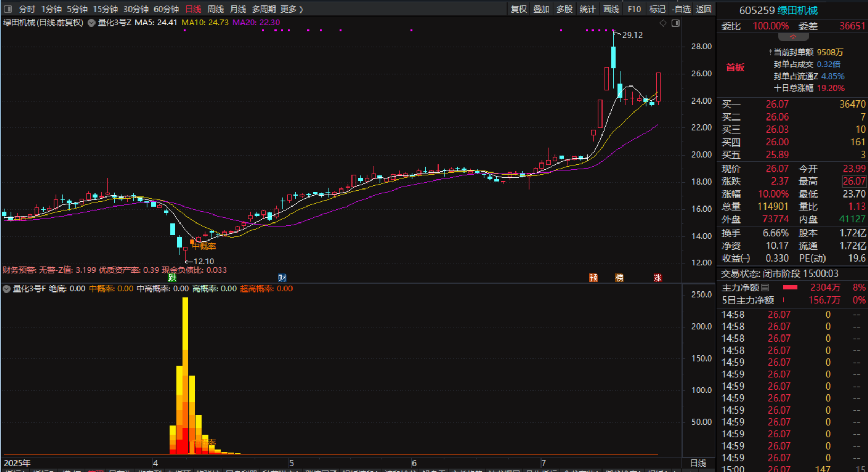Image resolution: width=868 pixels, height=472 pixels.
Task: Click the 返回 back button
Action: (703, 9)
